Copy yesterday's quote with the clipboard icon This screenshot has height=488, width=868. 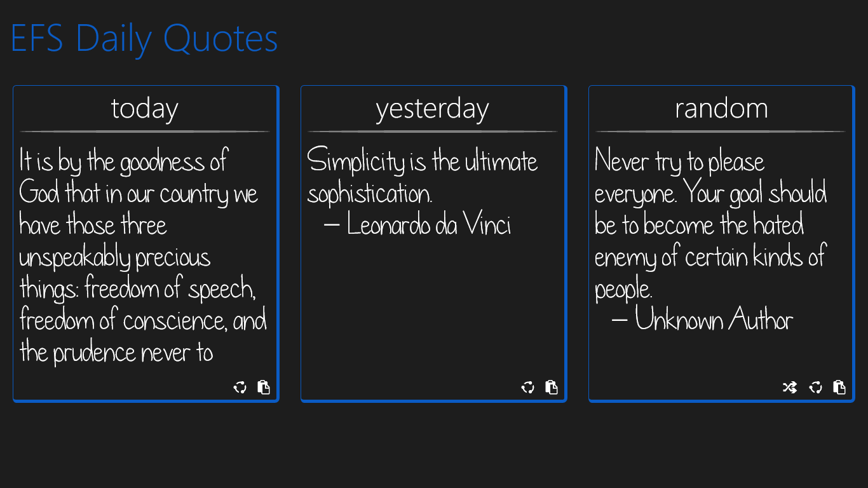[552, 388]
